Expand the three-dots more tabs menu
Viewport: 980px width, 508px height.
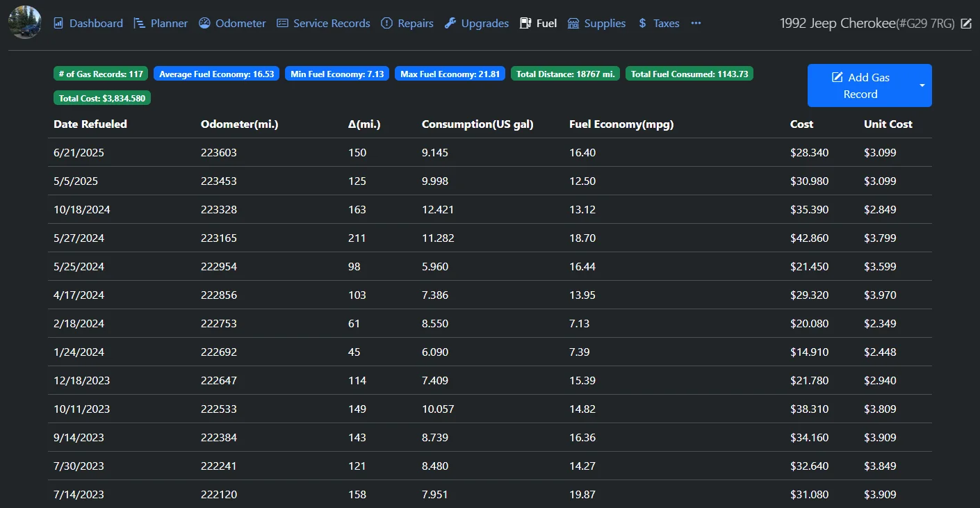coord(696,24)
